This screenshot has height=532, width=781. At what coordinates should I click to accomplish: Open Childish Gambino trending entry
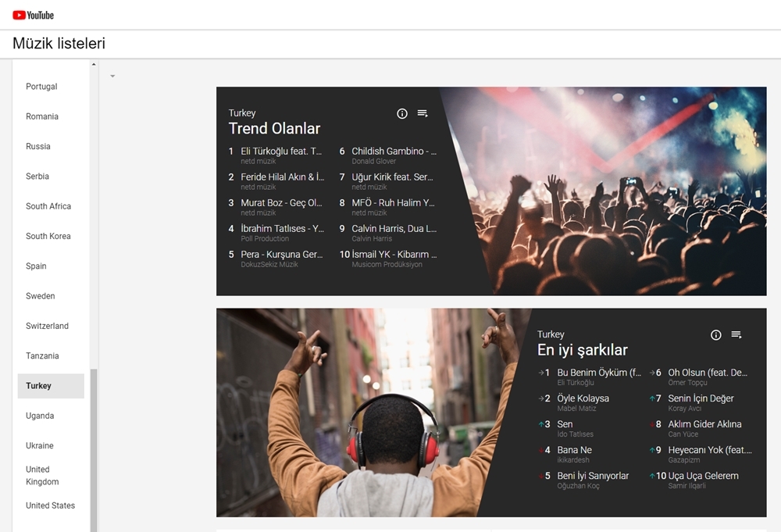click(394, 151)
